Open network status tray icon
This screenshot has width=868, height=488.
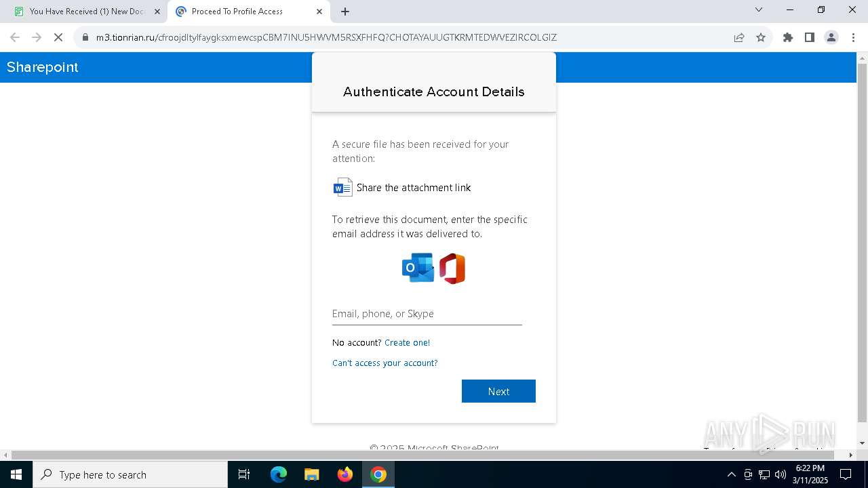click(x=764, y=474)
